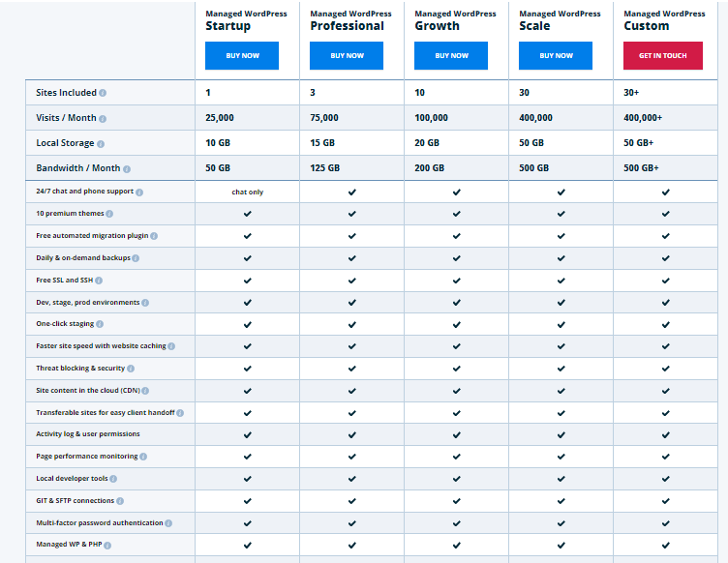Open the Page performance monitoring info icon
The width and height of the screenshot is (728, 563).
pos(143,457)
